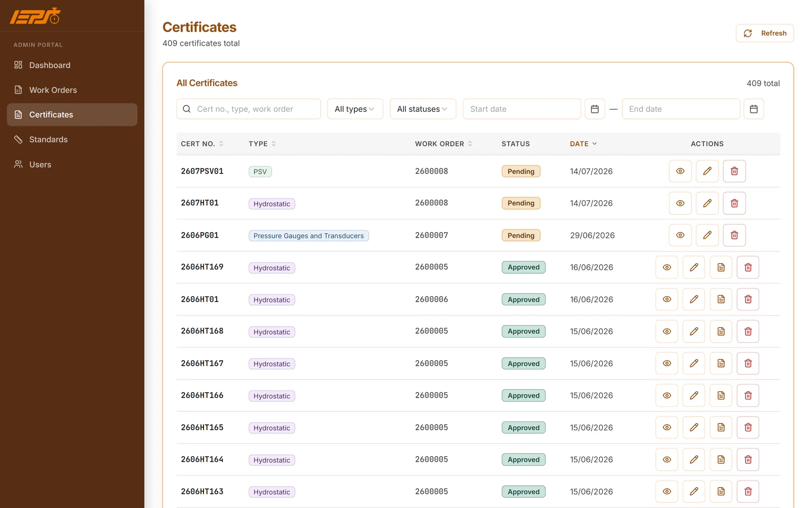Delete certificate 2607HT01
This screenshot has height=508, width=812.
734,203
